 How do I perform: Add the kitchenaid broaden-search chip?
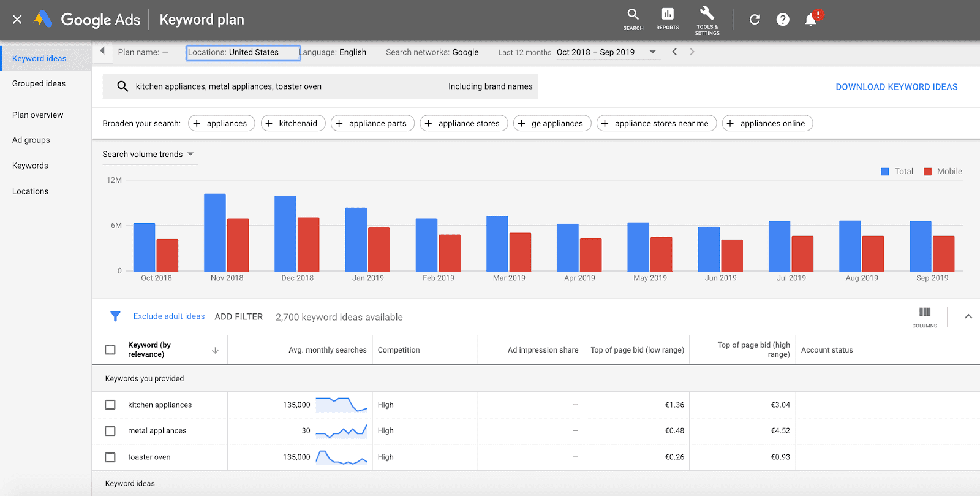pyautogui.click(x=293, y=123)
